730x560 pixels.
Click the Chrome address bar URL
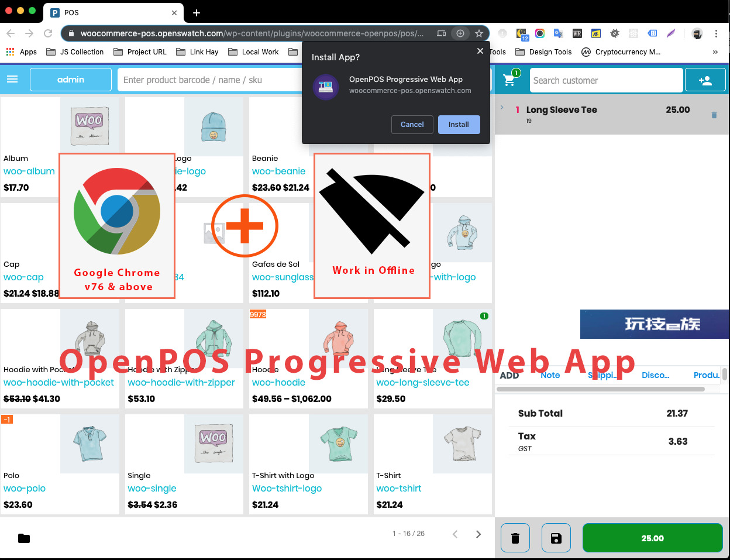252,33
